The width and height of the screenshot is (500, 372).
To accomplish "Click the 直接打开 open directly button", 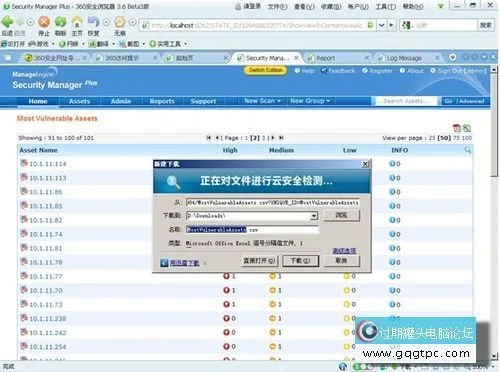I will tap(259, 261).
